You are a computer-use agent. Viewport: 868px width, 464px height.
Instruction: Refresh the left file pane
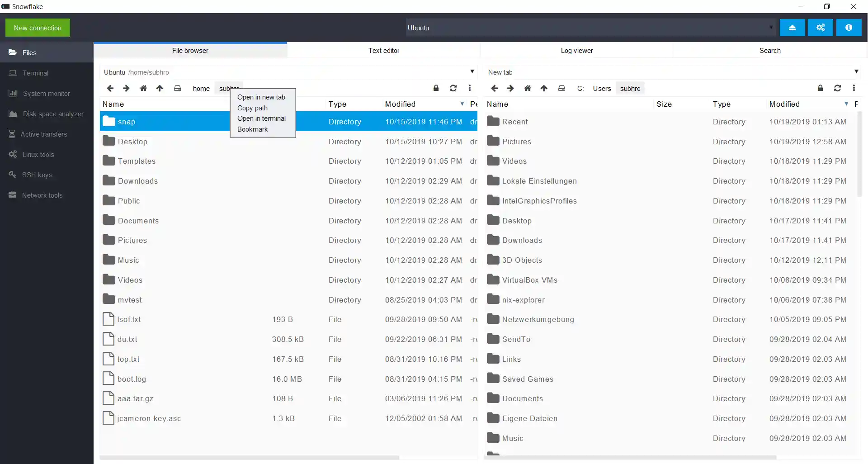[453, 88]
